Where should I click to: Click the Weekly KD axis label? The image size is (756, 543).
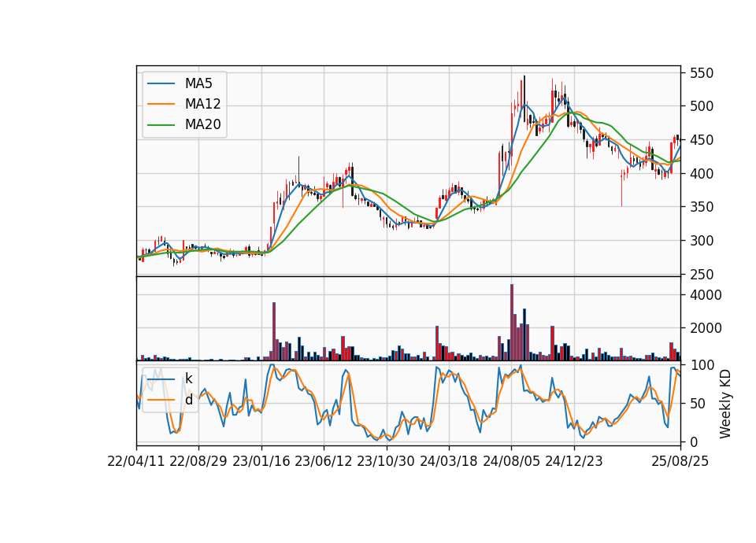click(724, 404)
